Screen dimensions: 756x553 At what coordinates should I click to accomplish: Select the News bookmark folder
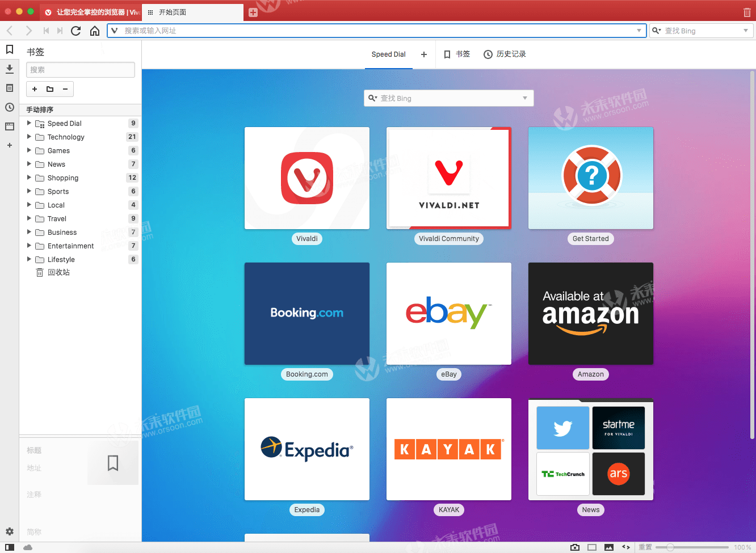point(80,164)
